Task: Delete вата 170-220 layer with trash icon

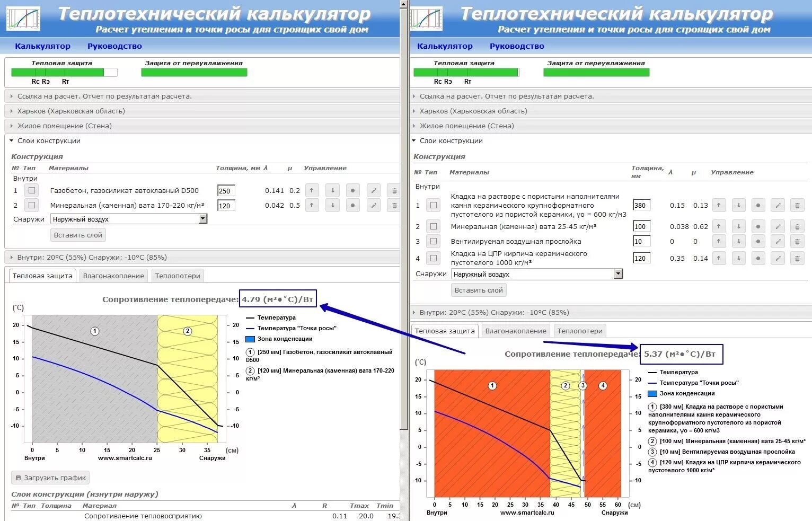Action: (x=394, y=205)
